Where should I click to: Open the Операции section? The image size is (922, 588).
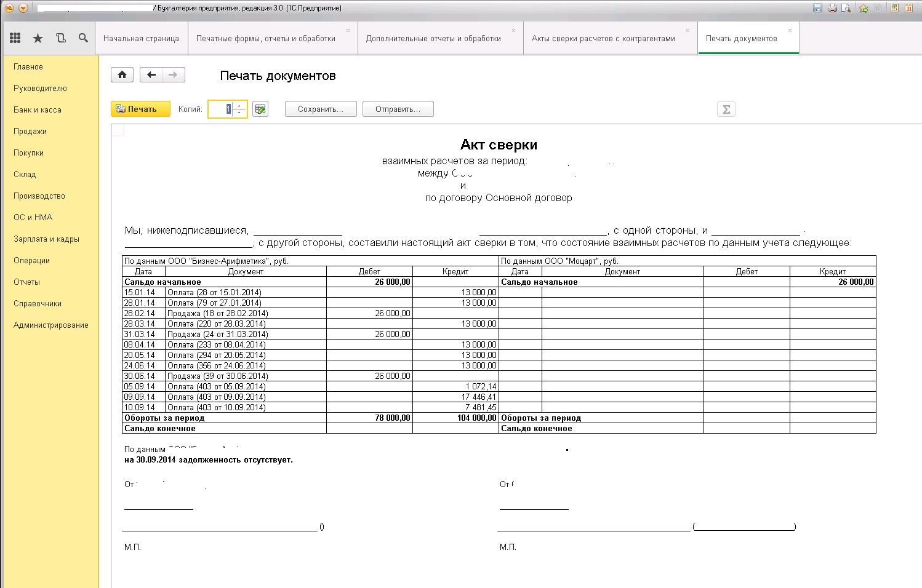pyautogui.click(x=31, y=260)
